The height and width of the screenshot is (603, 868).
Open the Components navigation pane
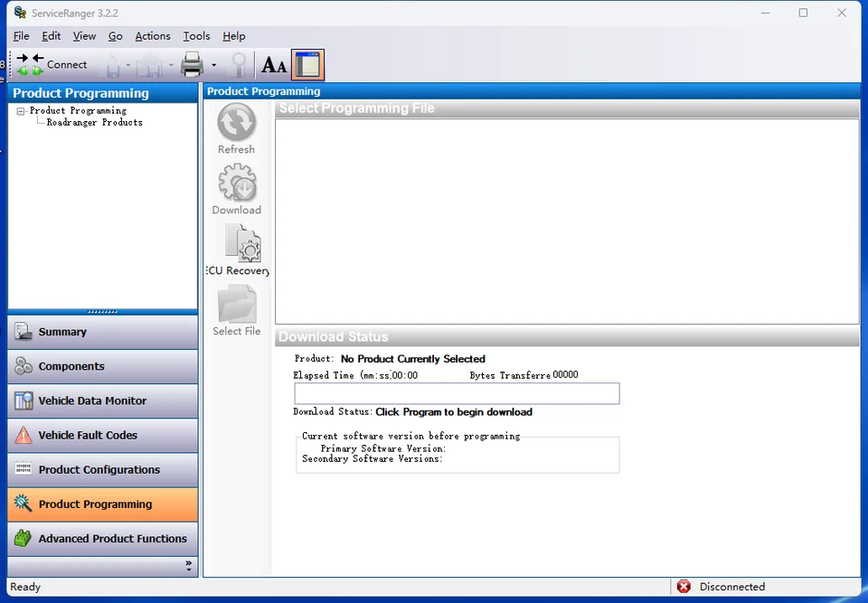tap(102, 366)
